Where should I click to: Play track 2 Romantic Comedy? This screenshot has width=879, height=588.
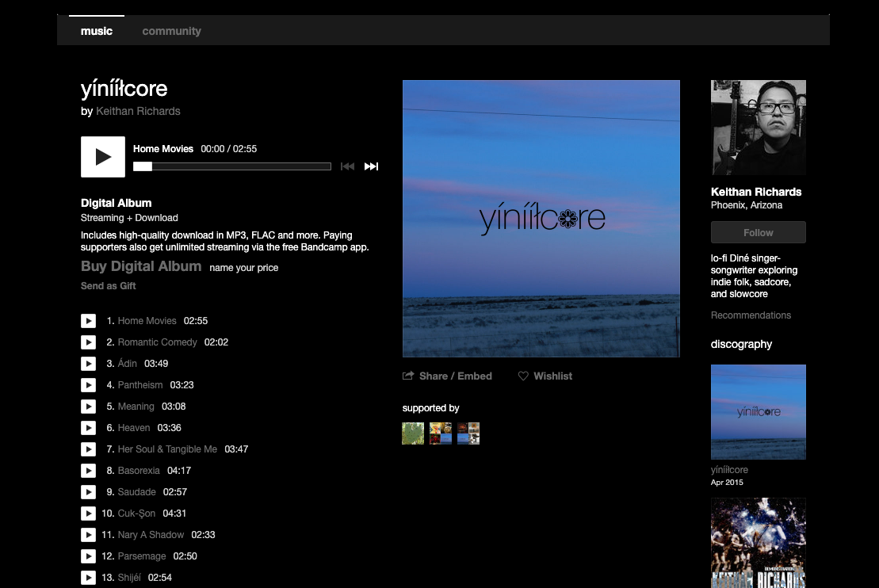point(88,342)
